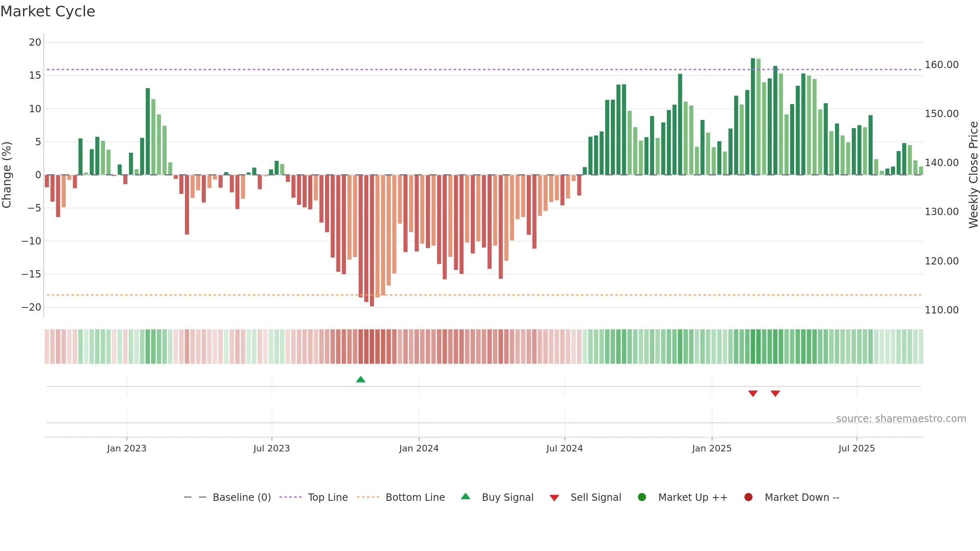Click the red Market Down legend circle

tap(748, 497)
